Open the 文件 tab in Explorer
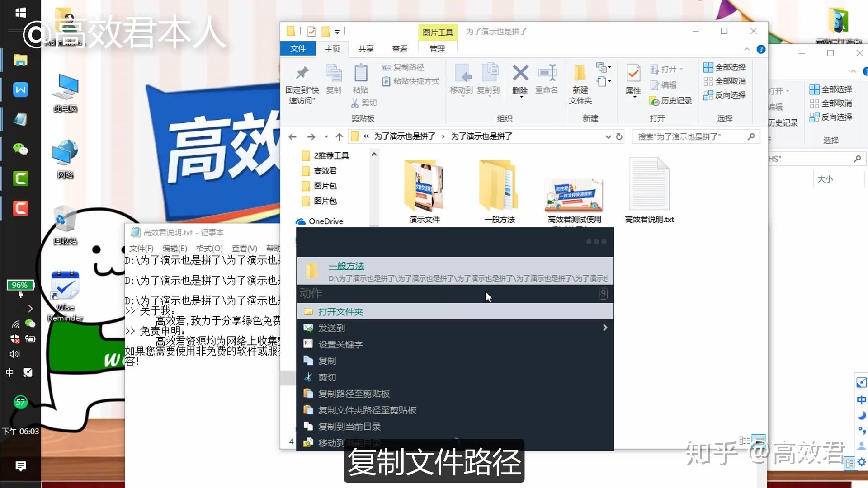 [298, 48]
